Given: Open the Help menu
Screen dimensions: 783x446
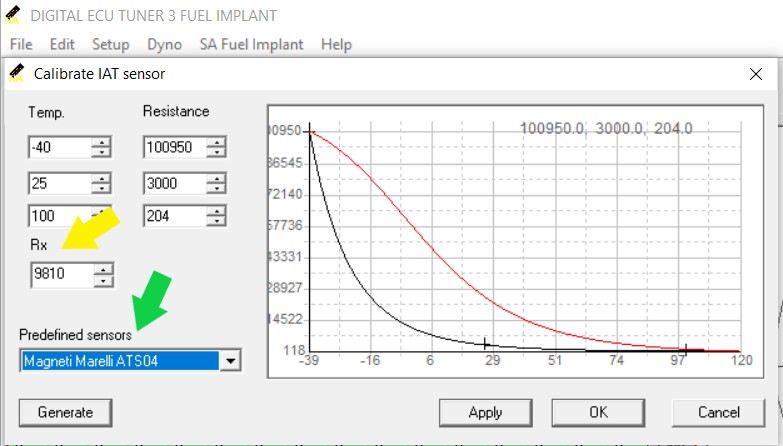Looking at the screenshot, I should (x=336, y=44).
